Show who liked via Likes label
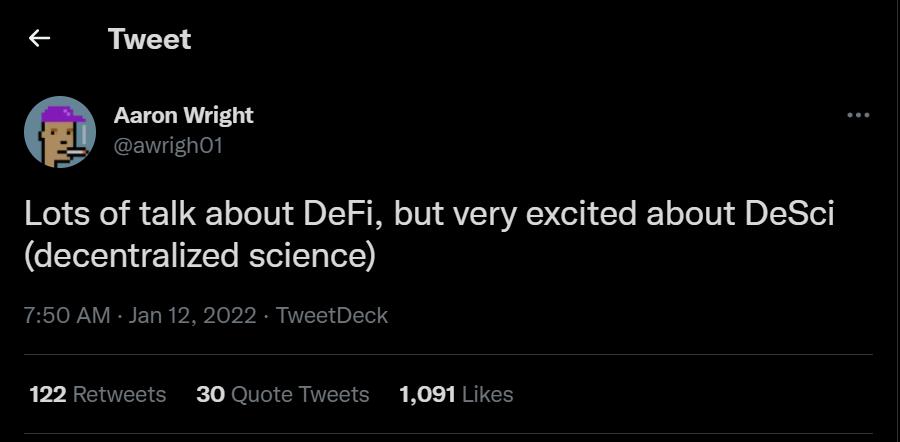This screenshot has height=442, width=900. (488, 394)
